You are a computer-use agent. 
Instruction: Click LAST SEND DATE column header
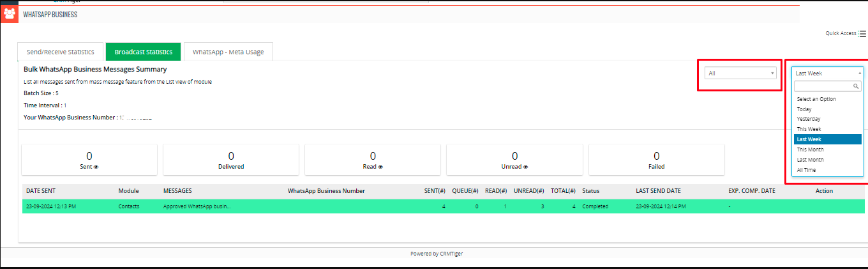point(659,191)
